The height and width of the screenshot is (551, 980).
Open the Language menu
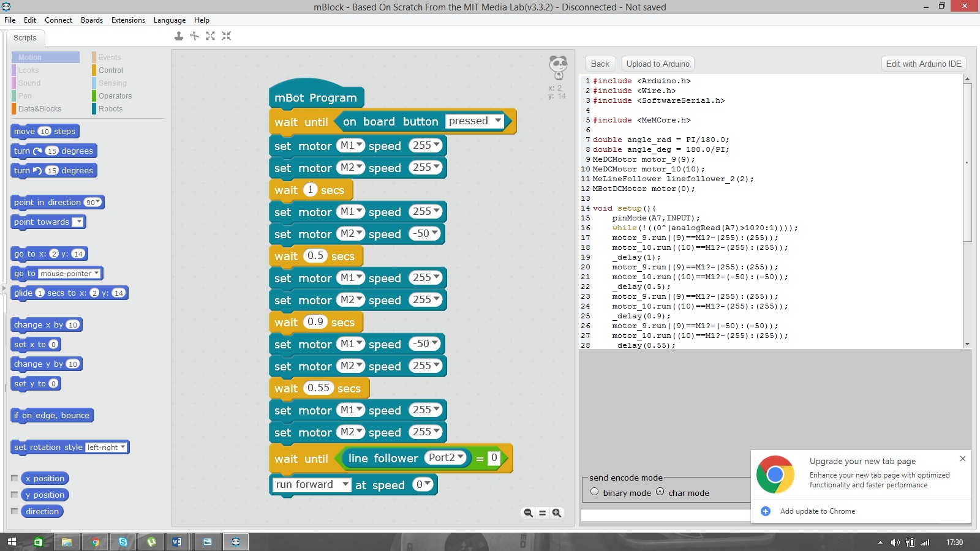click(x=170, y=20)
